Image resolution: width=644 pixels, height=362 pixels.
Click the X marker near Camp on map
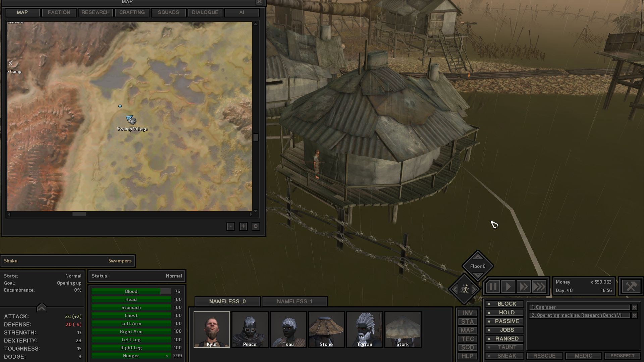click(x=10, y=63)
